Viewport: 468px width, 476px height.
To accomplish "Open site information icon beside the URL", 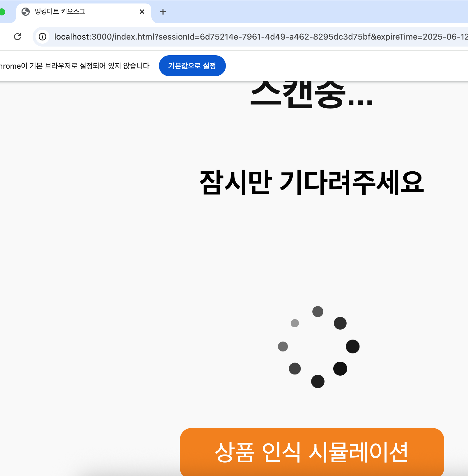I will (x=42, y=37).
